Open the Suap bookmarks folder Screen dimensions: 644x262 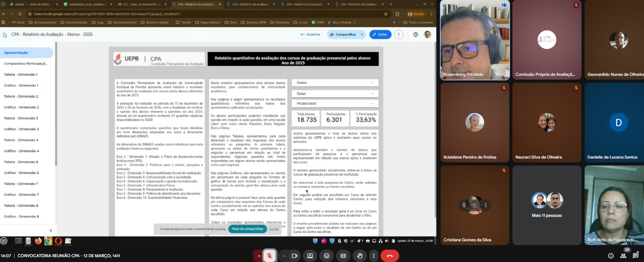tap(97, 23)
